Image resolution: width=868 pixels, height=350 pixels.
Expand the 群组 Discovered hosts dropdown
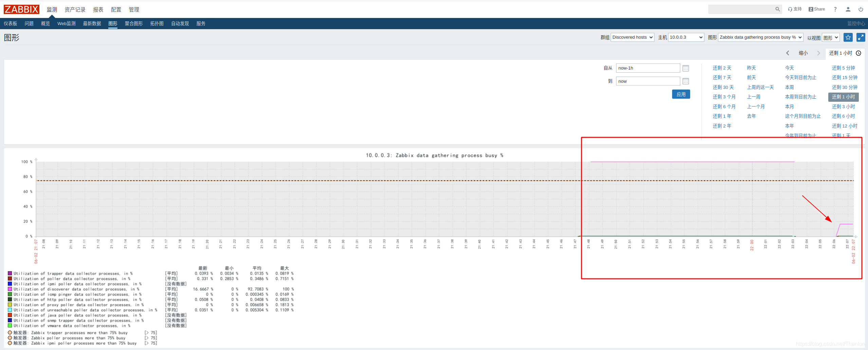pyautogui.click(x=632, y=37)
